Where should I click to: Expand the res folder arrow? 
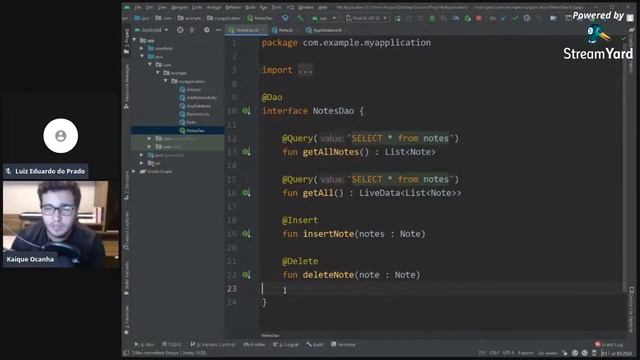click(x=142, y=163)
